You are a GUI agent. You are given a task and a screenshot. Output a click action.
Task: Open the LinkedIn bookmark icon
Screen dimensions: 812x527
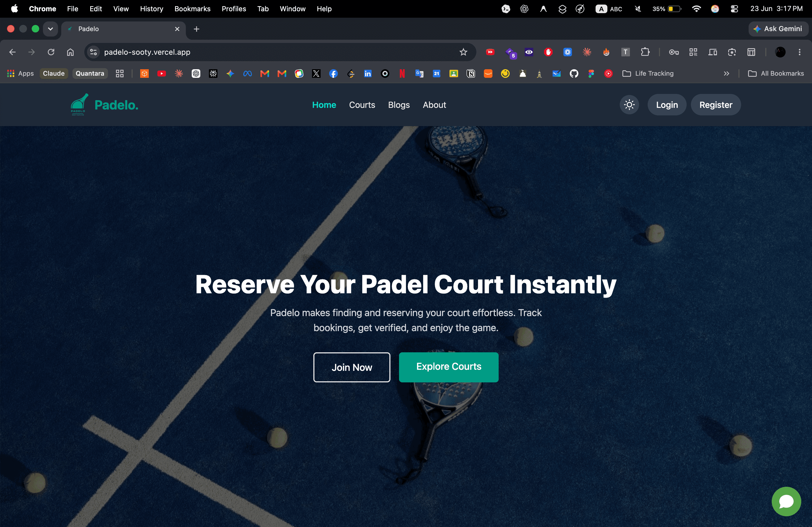tap(368, 73)
